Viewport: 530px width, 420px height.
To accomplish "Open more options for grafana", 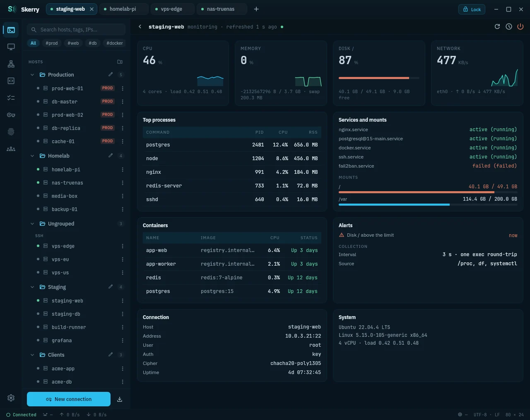I will pos(123,340).
